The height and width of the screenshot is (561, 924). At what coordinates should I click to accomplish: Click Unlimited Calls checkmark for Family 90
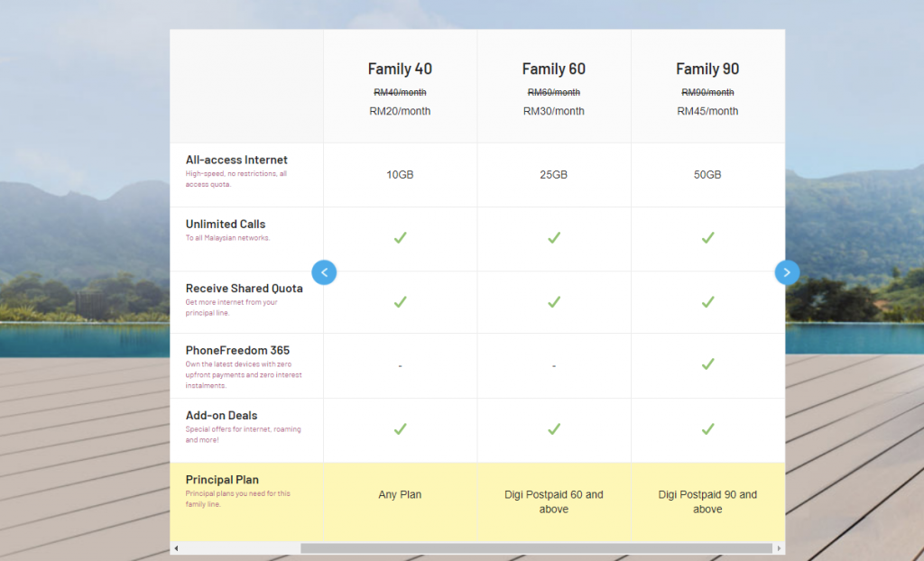click(707, 238)
